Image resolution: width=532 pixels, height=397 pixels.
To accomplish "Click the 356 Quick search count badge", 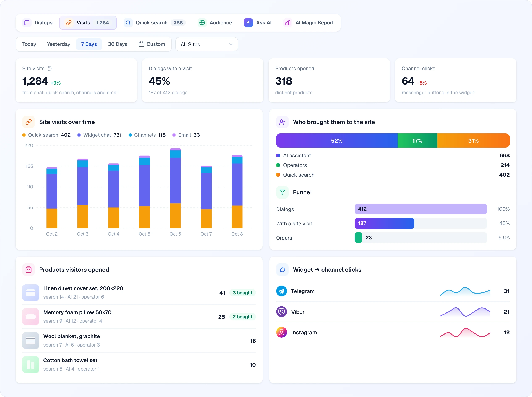I will 178,22.
